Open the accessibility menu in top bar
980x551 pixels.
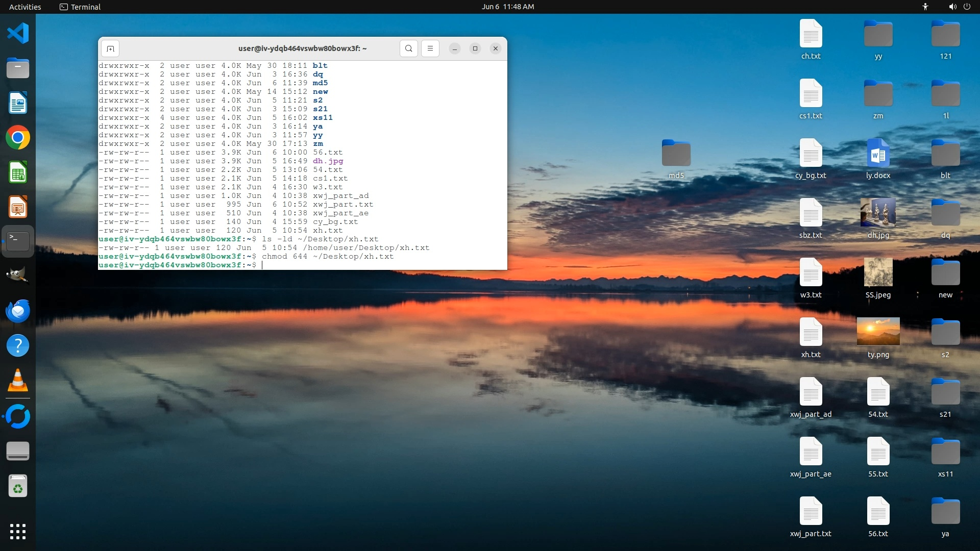pos(925,7)
